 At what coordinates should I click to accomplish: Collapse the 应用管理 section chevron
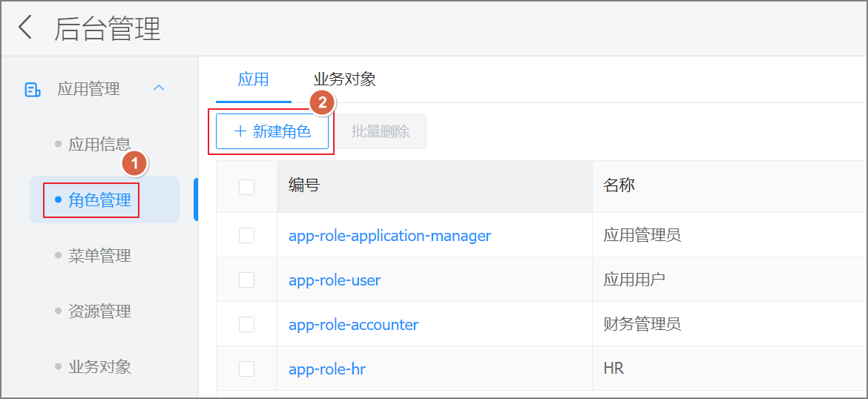click(158, 88)
